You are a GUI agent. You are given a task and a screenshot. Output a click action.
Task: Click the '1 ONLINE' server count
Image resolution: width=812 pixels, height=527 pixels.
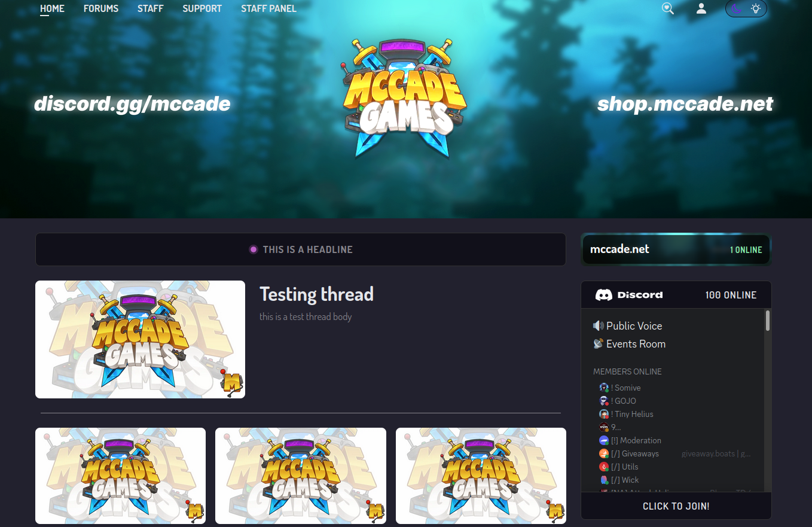click(x=746, y=249)
